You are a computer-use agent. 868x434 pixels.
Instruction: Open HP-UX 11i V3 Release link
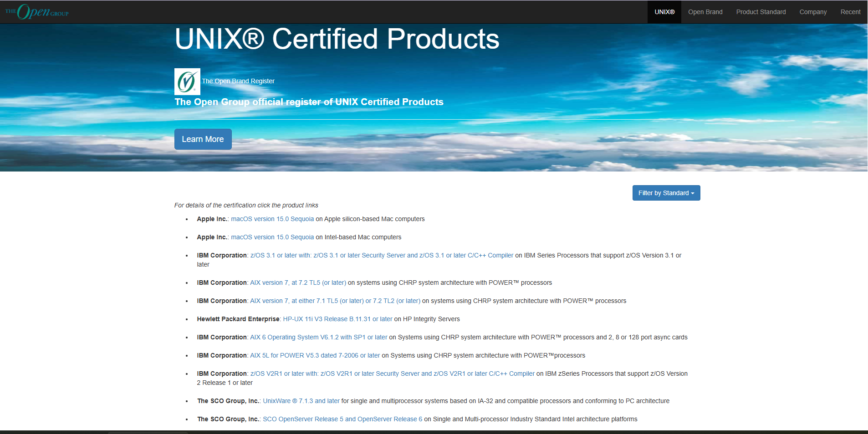[x=337, y=319]
